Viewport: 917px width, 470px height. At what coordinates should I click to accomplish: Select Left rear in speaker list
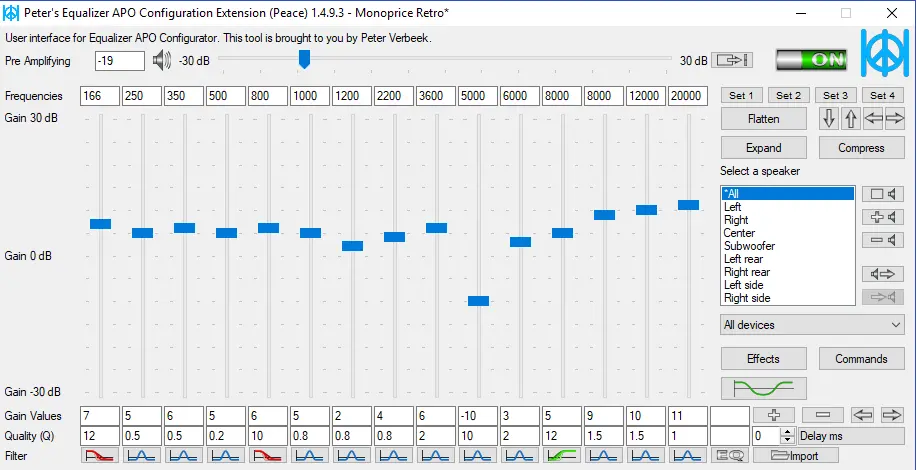click(743, 259)
